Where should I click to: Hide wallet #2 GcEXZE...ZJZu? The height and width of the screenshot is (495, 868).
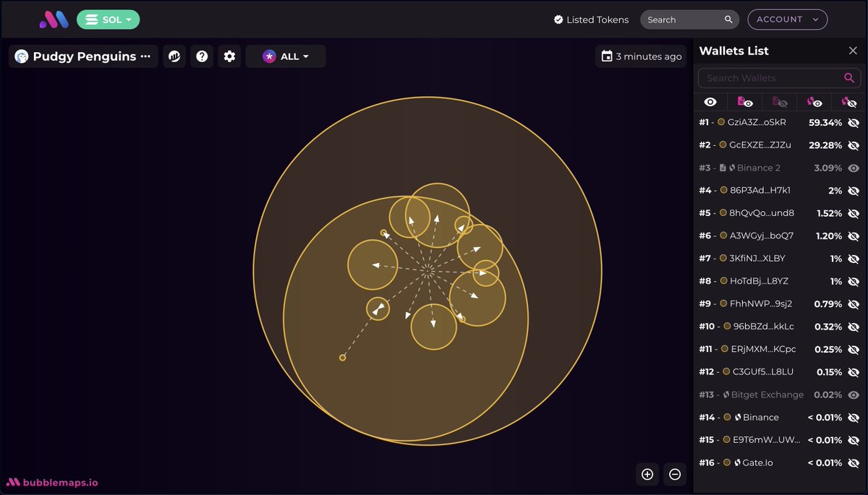pyautogui.click(x=854, y=145)
